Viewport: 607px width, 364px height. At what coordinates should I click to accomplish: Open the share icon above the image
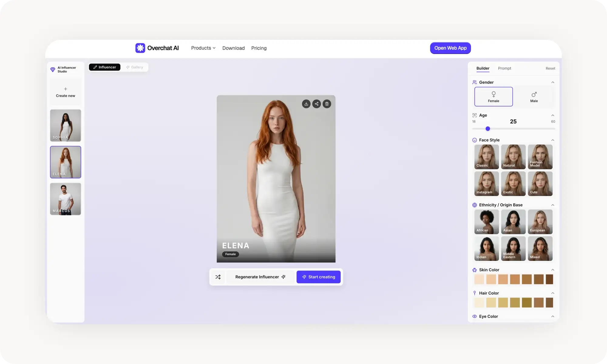[317, 104]
